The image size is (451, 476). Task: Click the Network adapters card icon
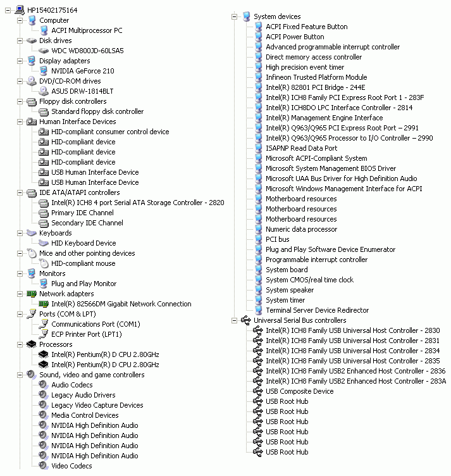tap(32, 294)
